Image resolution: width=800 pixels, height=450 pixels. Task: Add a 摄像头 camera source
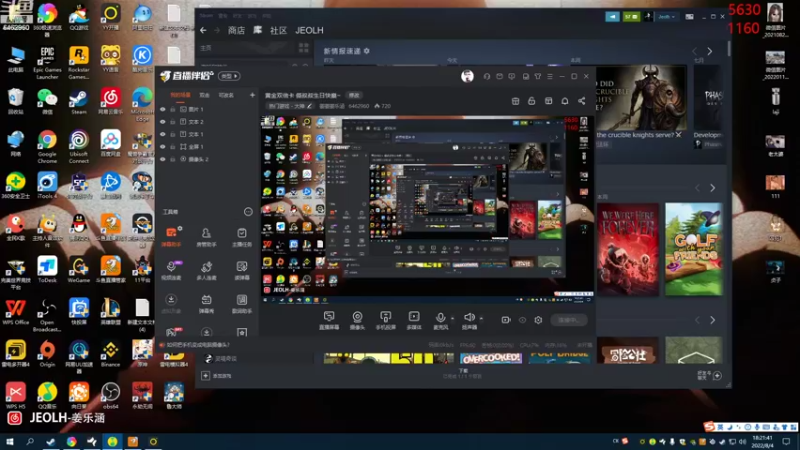point(357,320)
